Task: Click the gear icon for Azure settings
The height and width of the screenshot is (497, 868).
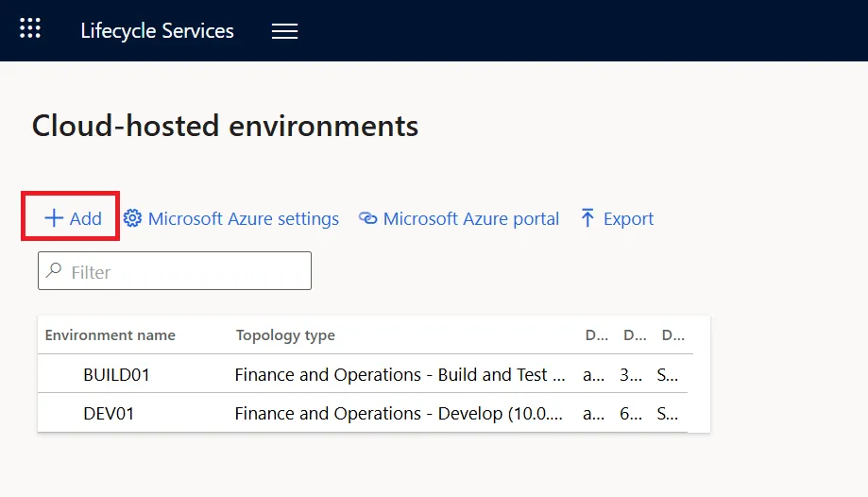Action: coord(132,217)
